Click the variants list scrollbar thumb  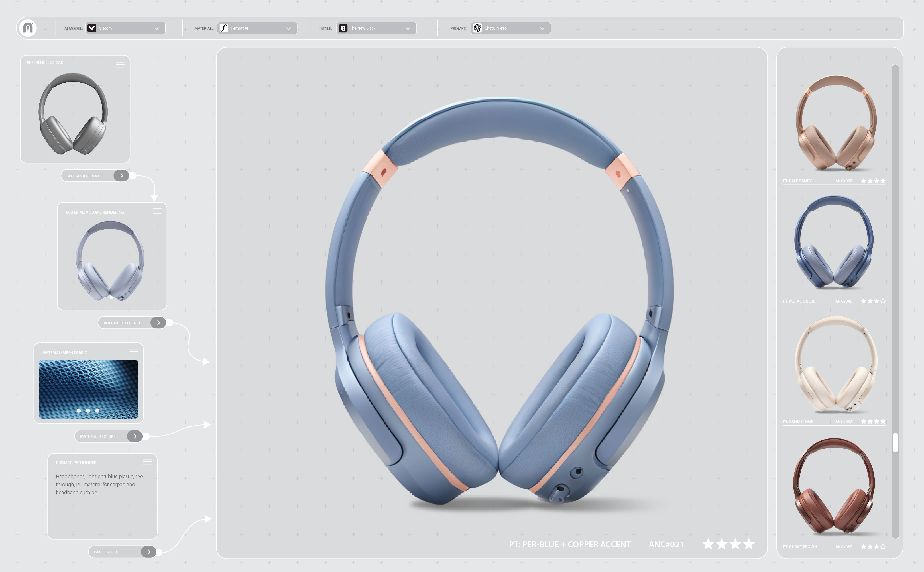(895, 443)
